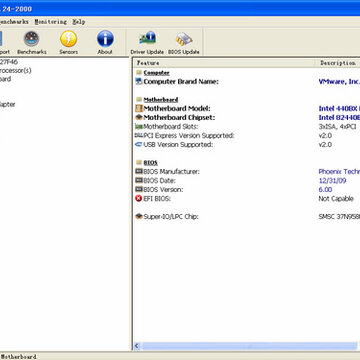
Task: Click the BIOS section heading
Action: [x=150, y=162]
